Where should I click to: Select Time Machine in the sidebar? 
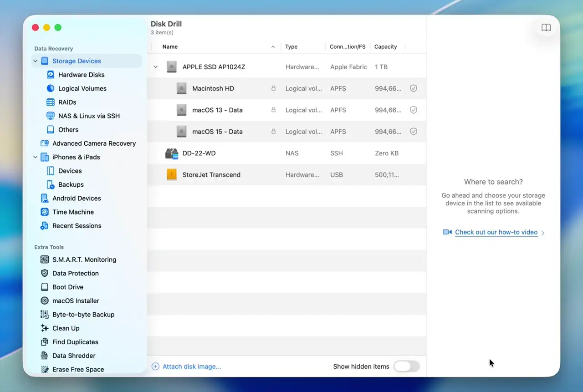(x=72, y=212)
